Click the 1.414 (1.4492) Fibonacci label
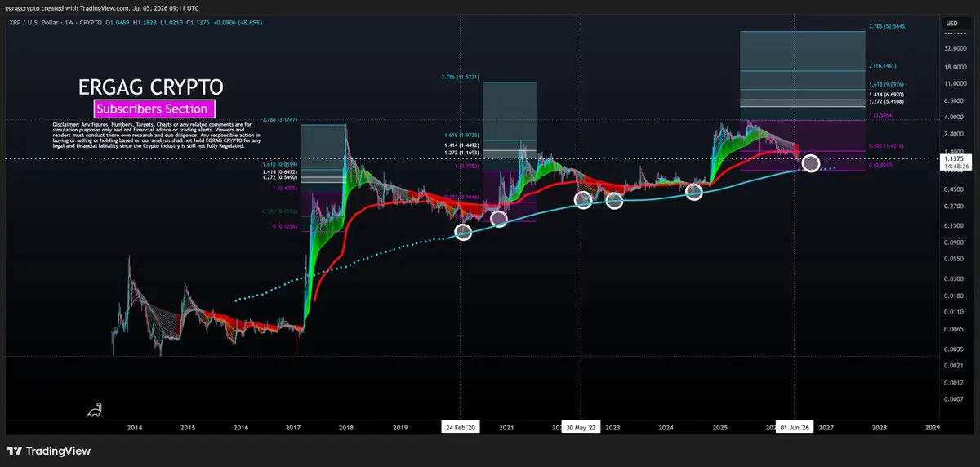 pos(463,145)
